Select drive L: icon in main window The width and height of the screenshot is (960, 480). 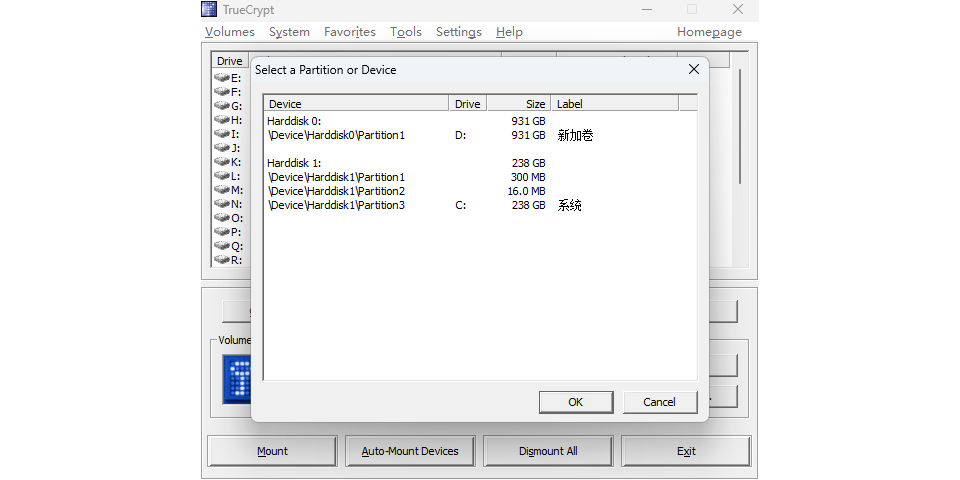click(x=221, y=176)
